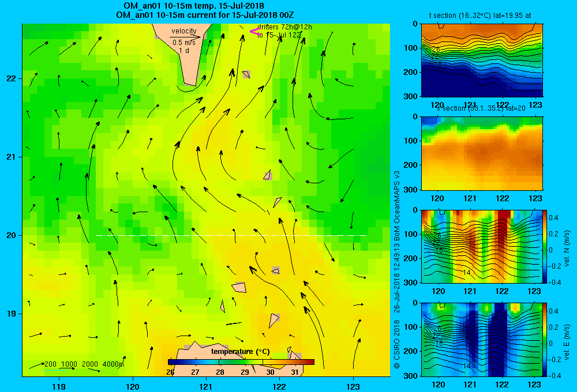Click the magenta drifter arrow marker
577x392 pixels.
point(254,32)
